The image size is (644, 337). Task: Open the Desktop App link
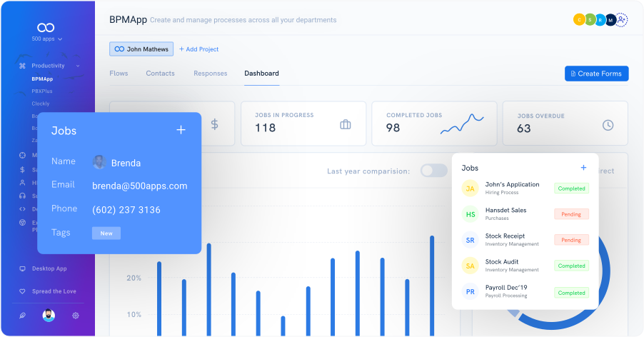(x=49, y=268)
